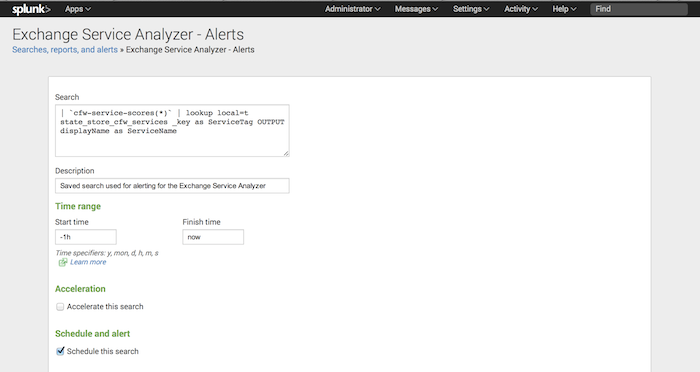Open the Learn more link
The image size is (700, 372).
(x=88, y=262)
